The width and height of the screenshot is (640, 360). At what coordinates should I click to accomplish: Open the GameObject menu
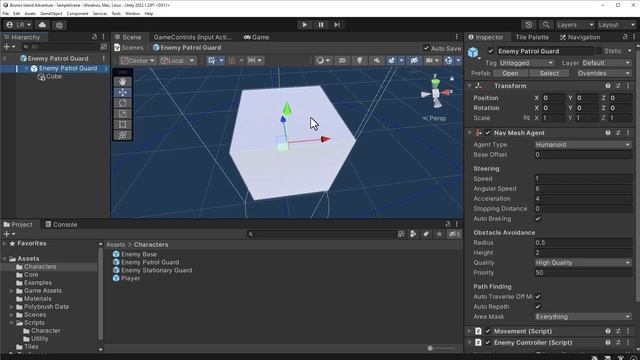51,13
